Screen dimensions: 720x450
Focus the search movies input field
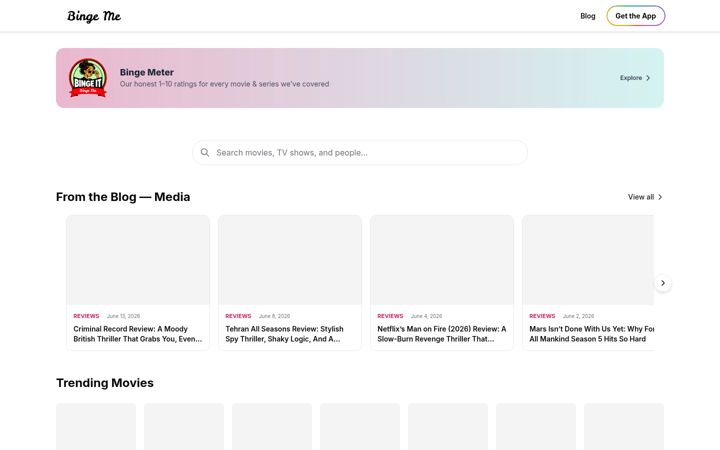tap(360, 152)
